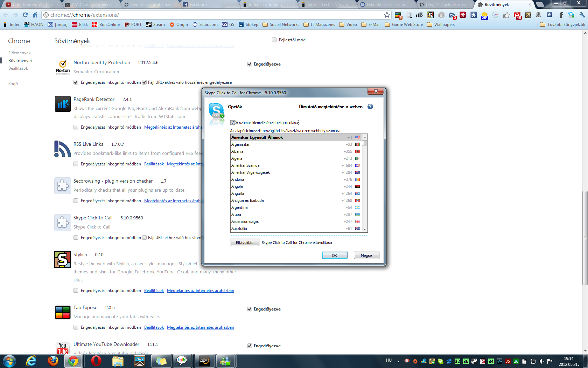Image resolution: width=588 pixels, height=368 pixels.
Task: Open the Chrome wrench menu
Action: (x=582, y=15)
